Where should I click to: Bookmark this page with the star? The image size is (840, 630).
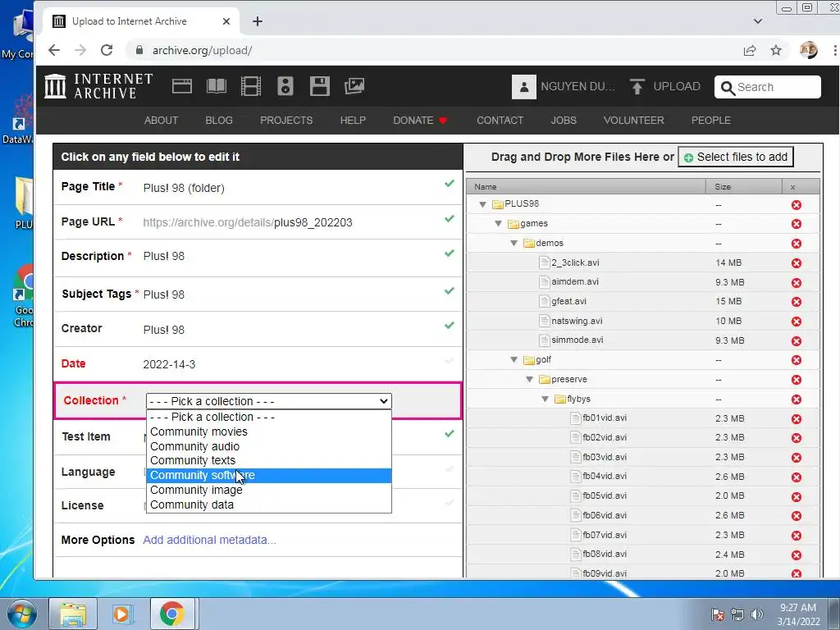click(776, 50)
